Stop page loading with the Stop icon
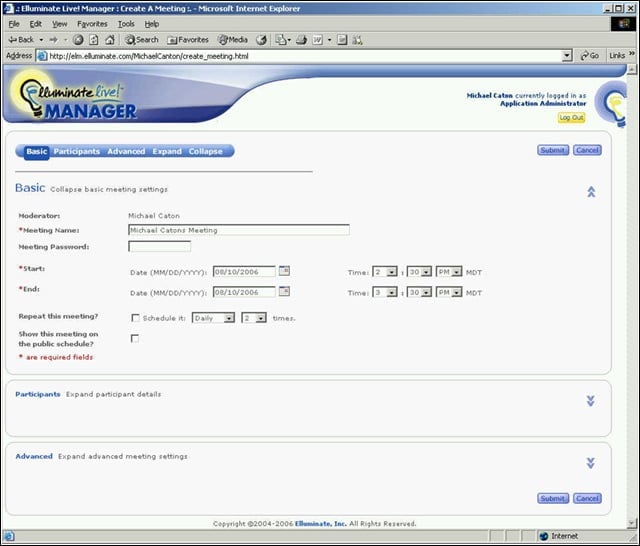Screen dimensions: 640x546 78,40
